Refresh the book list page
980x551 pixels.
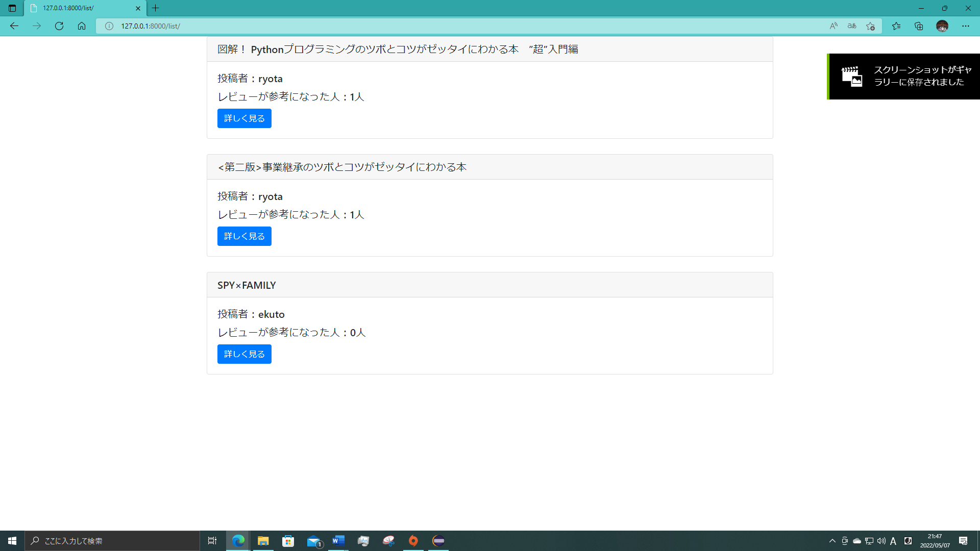pos(59,26)
